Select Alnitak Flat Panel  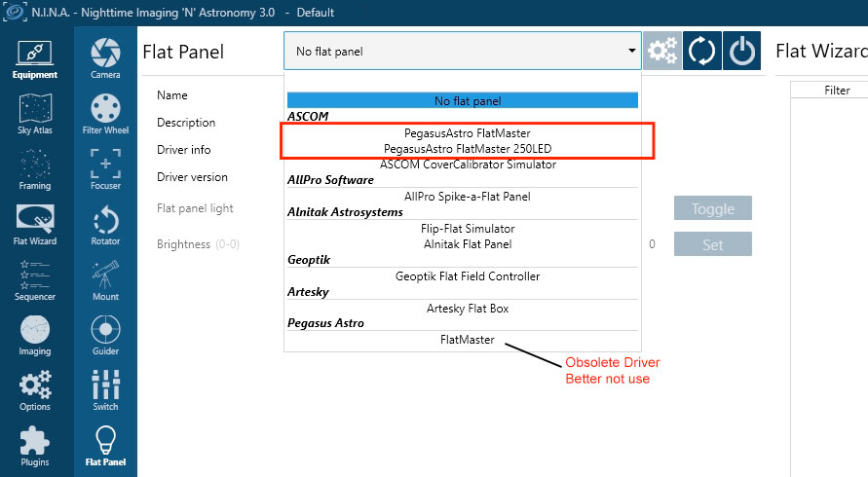[x=468, y=244]
